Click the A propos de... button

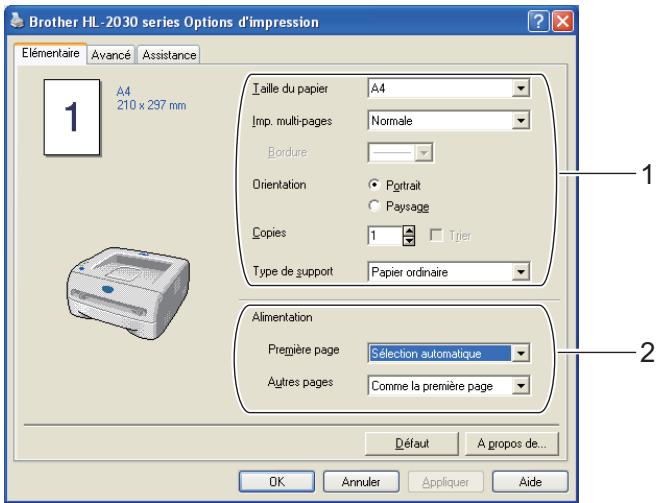pyautogui.click(x=512, y=444)
